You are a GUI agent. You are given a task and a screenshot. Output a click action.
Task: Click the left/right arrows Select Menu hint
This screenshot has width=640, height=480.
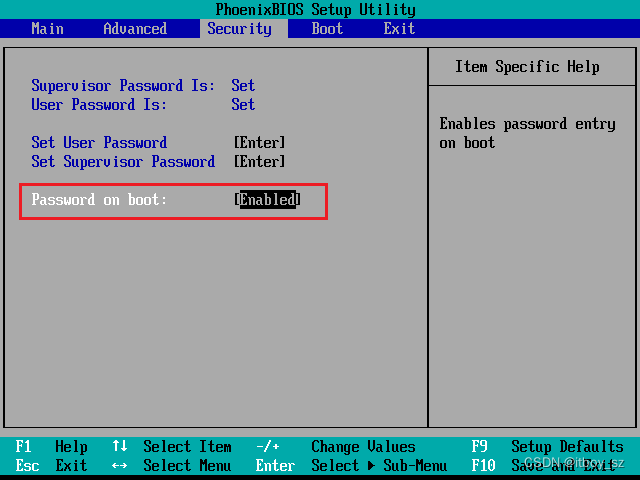click(172, 465)
